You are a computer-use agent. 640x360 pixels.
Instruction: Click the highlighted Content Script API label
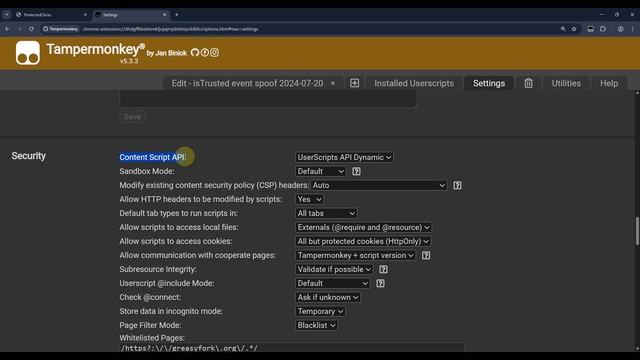coord(152,157)
